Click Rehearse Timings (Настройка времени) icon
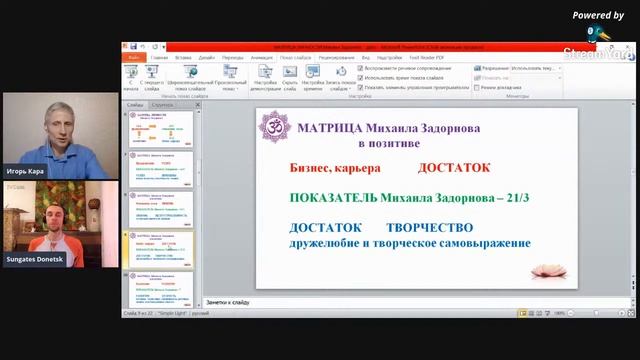This screenshot has width=640, height=360. [313, 73]
